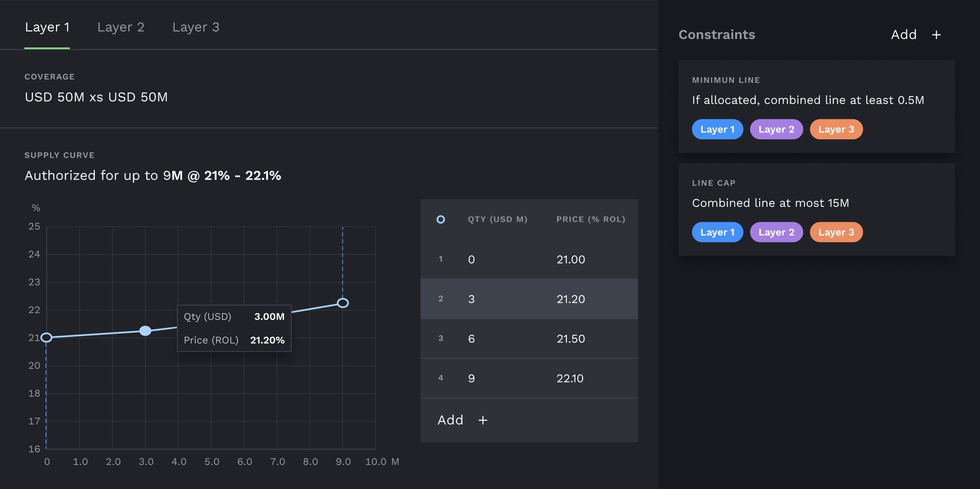
Task: Select the curve endpoint at 9.0M
Action: point(343,303)
